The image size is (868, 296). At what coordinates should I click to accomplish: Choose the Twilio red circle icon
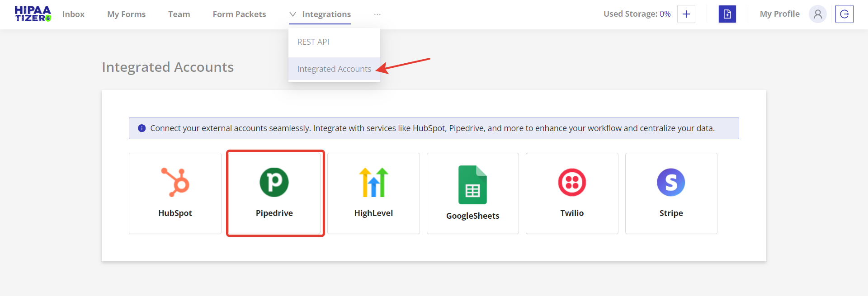(x=572, y=182)
